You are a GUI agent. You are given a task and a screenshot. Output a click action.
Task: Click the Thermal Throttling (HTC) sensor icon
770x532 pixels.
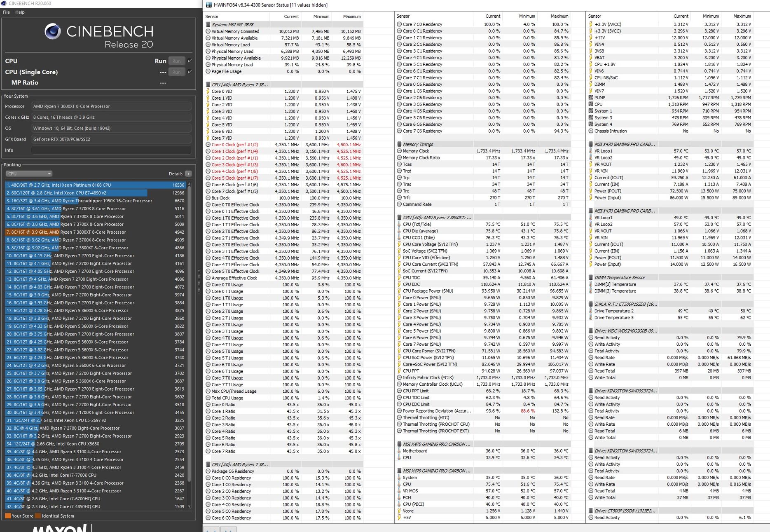point(399,417)
